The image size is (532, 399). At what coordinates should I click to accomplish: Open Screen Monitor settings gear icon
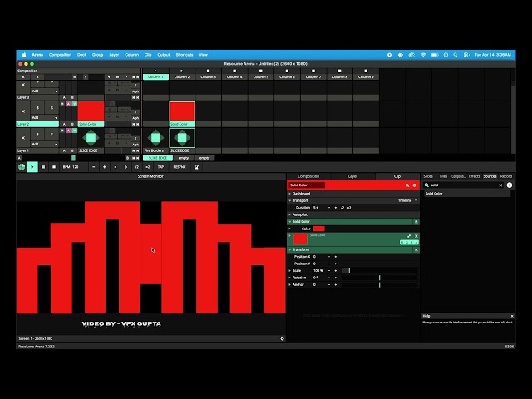[283, 338]
